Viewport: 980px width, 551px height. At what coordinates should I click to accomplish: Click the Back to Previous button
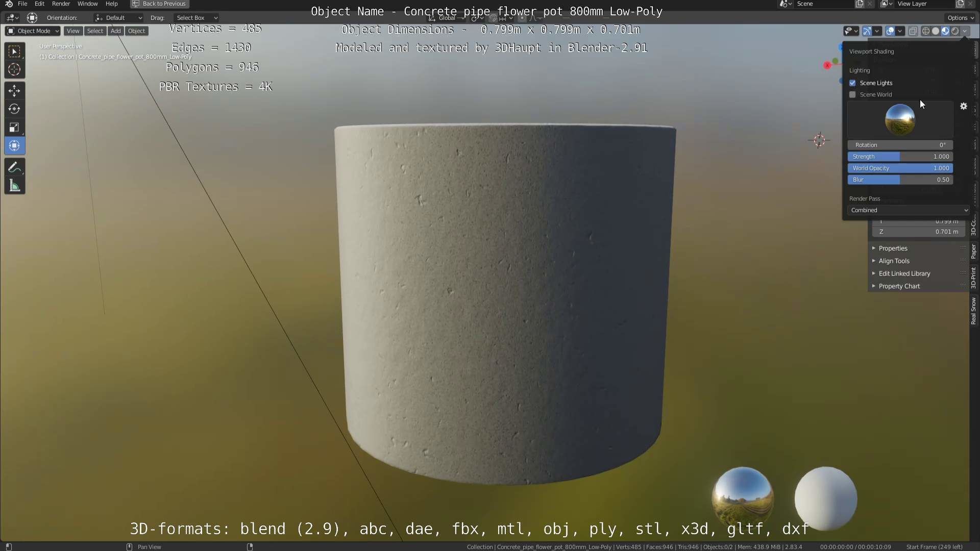point(159,4)
